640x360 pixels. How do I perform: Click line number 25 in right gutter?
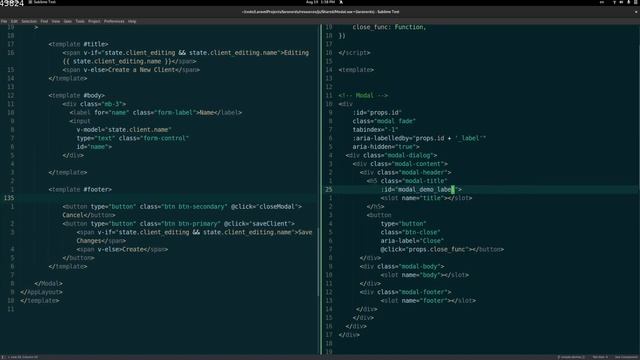[x=329, y=189]
